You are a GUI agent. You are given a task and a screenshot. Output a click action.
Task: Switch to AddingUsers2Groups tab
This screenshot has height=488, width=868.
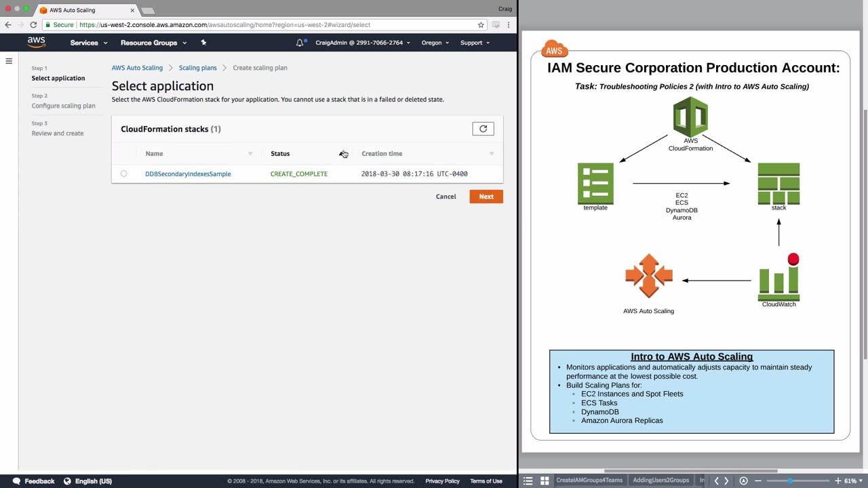(x=660, y=481)
